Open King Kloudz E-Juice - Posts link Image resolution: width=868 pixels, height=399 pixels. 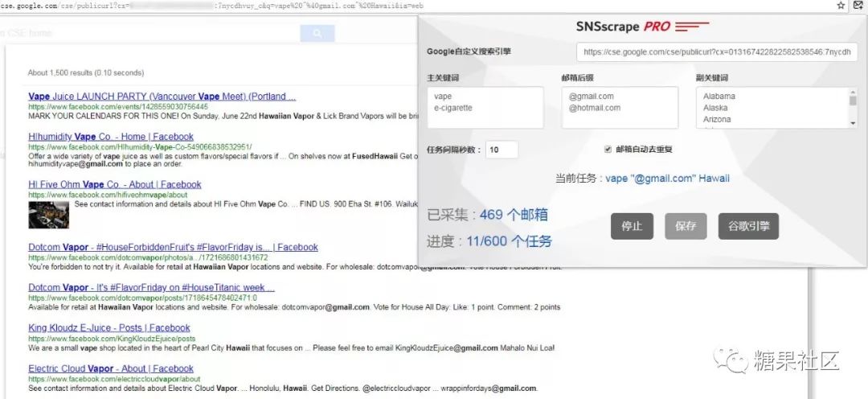pyautogui.click(x=109, y=328)
